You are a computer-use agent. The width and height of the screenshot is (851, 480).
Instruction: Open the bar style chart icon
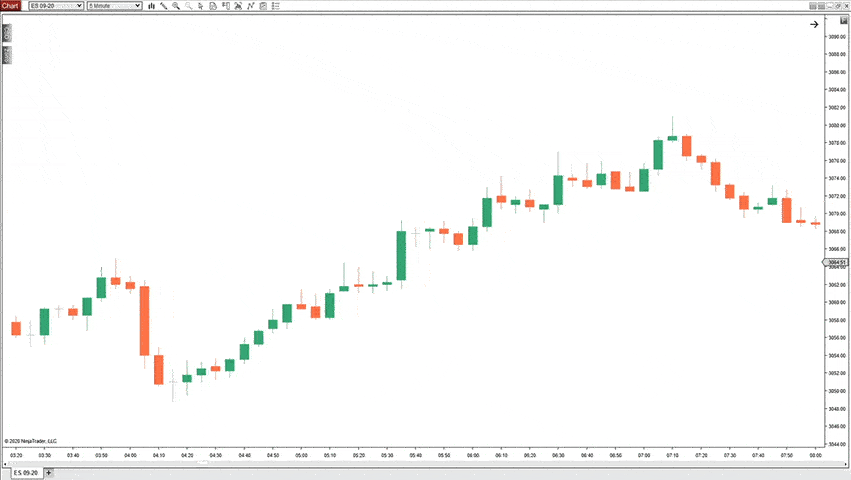click(x=151, y=6)
